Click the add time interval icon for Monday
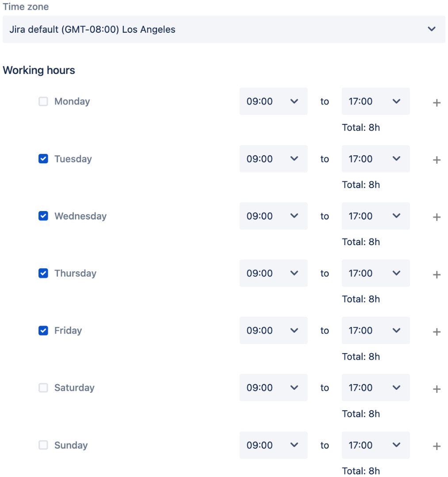 (x=437, y=102)
